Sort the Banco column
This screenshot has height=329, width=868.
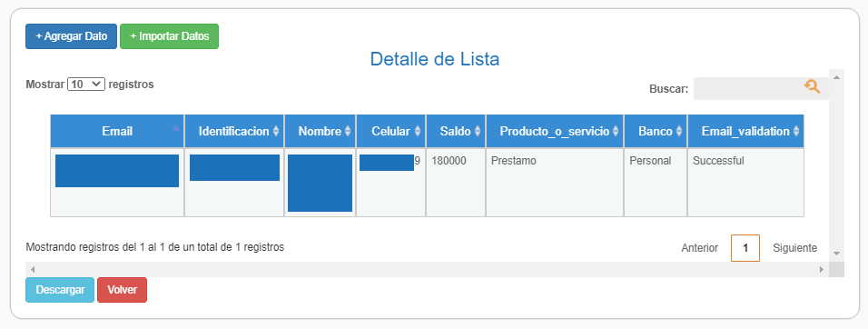pyautogui.click(x=679, y=131)
